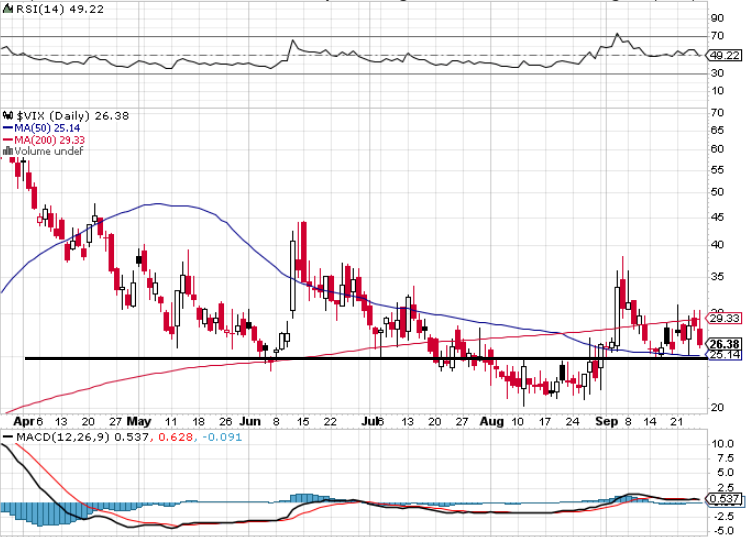Click the MA(50) blue legend line
Image resolution: width=749 pixels, height=537 pixels.
[x=8, y=128]
